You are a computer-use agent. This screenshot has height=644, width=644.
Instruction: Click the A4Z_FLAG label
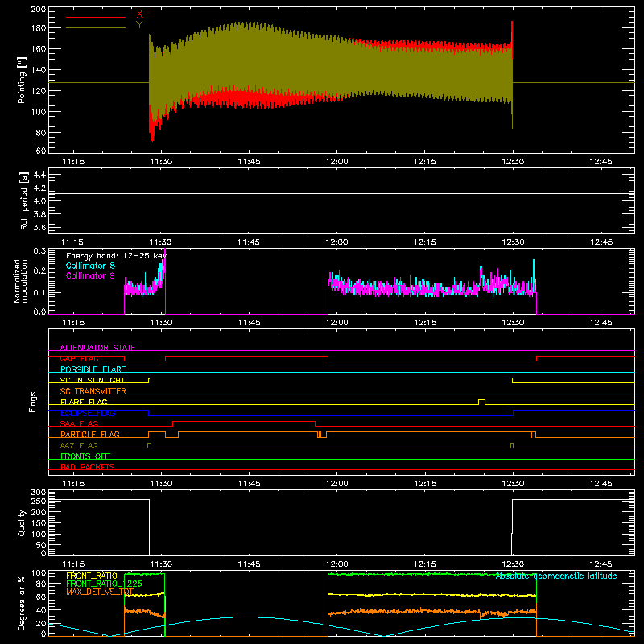79,445
